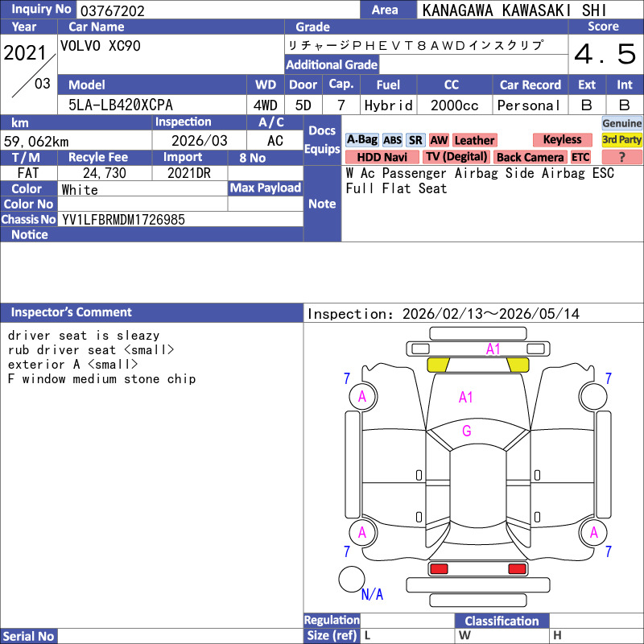Click the right red taillight swatch
This screenshot has height=644, width=644.
click(517, 569)
